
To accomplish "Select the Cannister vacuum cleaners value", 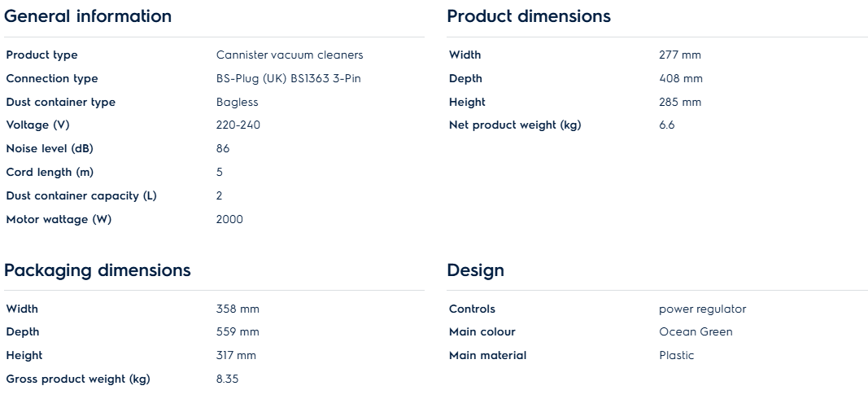I will (x=290, y=55).
